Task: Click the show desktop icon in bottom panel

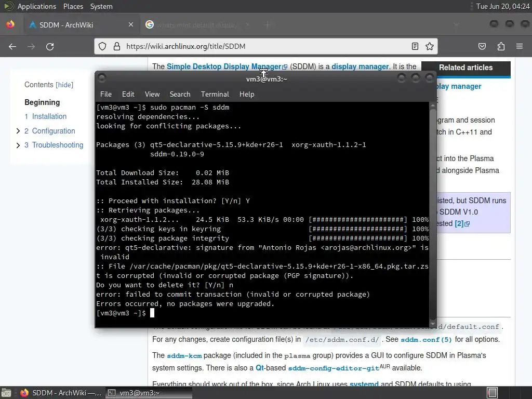Action: tap(6, 393)
